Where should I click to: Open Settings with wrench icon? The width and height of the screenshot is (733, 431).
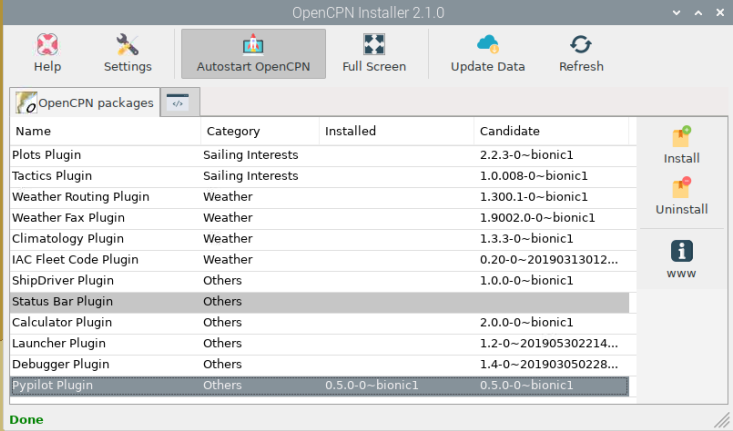coord(127,53)
